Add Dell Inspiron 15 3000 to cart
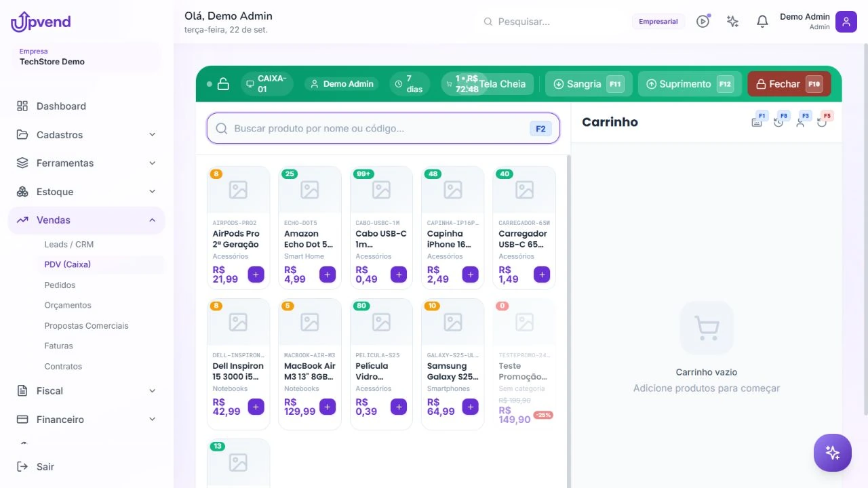 [256, 407]
